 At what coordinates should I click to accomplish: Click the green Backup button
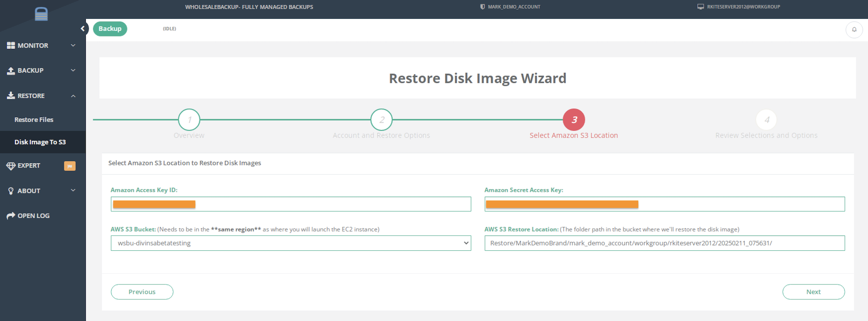point(110,29)
